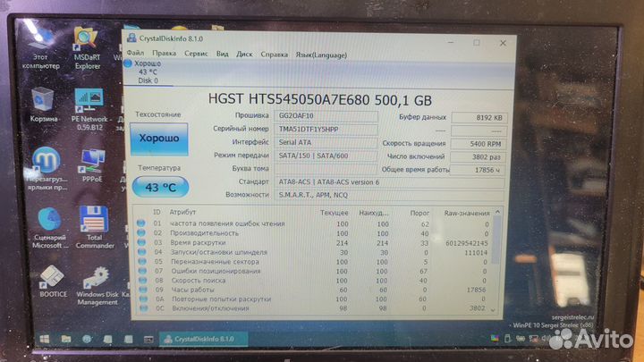The height and width of the screenshot is (362, 644).
Task: Maximize the CrystalDiskInfo window
Action: point(477,43)
